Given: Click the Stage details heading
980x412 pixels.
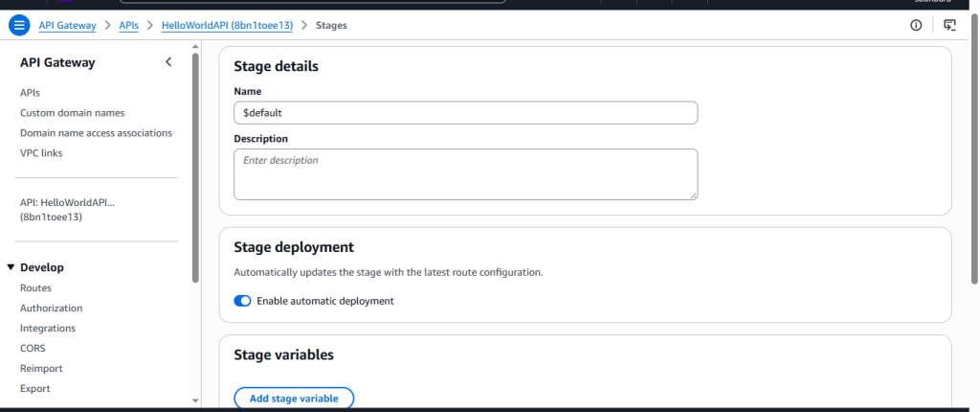Looking at the screenshot, I should (277, 66).
